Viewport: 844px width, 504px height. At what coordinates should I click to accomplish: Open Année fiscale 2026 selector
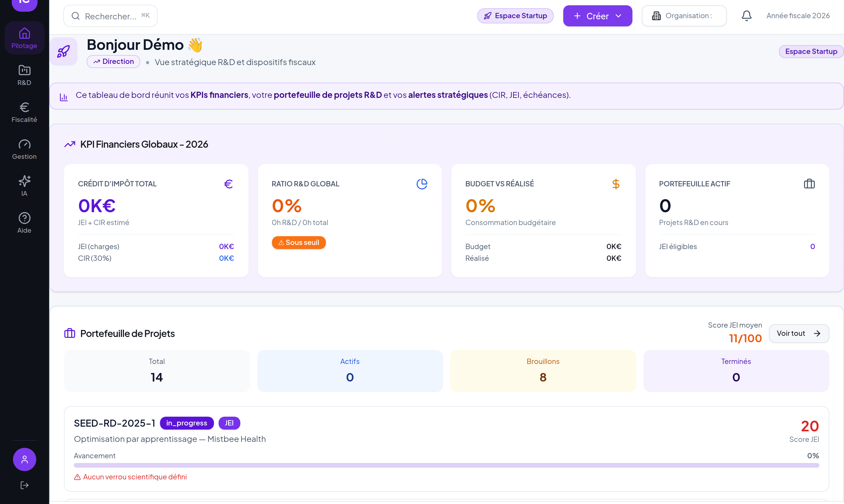(798, 16)
